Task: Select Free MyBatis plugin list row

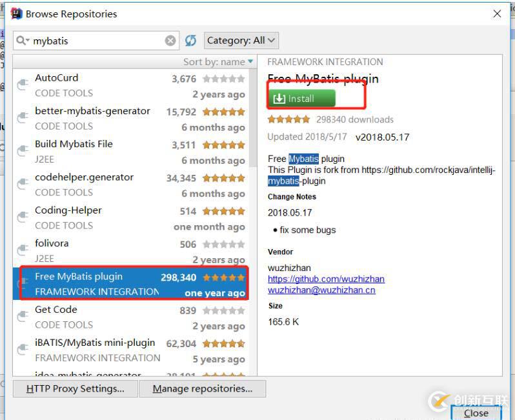Action: 131,283
